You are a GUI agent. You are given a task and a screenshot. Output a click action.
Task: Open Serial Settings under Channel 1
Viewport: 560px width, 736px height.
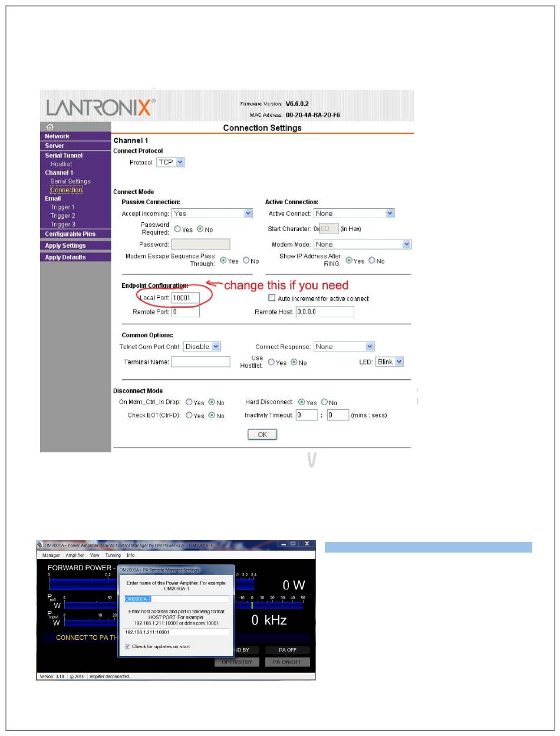(x=70, y=181)
